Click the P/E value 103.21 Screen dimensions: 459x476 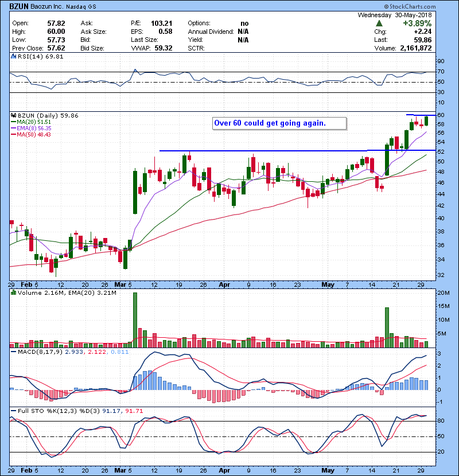162,24
